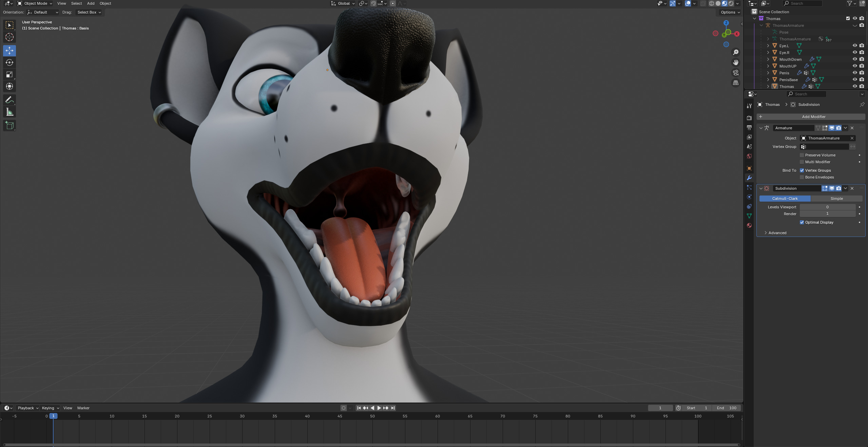Open Orientation Default dropdown

coord(43,12)
